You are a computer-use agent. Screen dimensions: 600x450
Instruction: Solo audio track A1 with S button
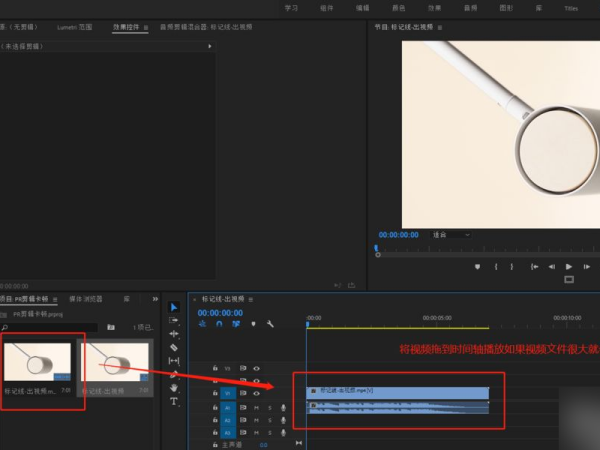click(269, 407)
